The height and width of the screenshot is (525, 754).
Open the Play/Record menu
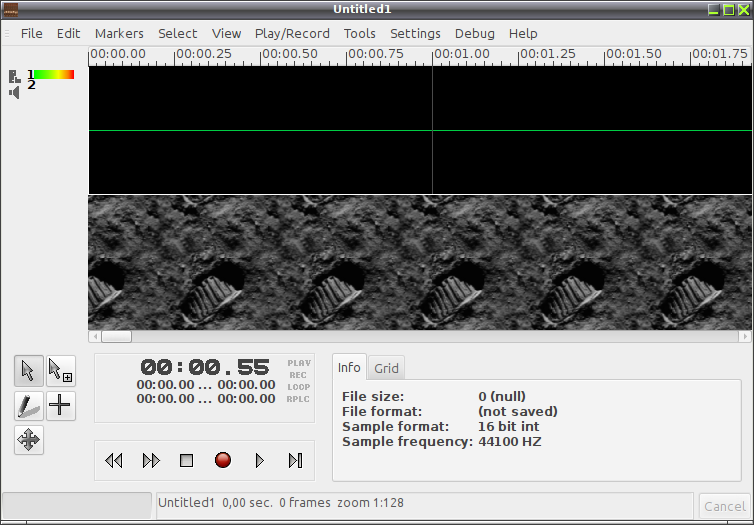292,34
